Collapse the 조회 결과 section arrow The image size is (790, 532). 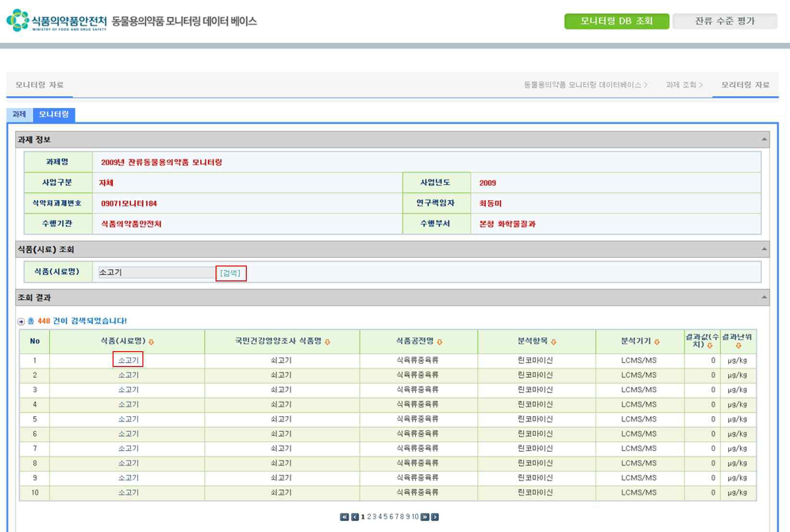tap(764, 297)
